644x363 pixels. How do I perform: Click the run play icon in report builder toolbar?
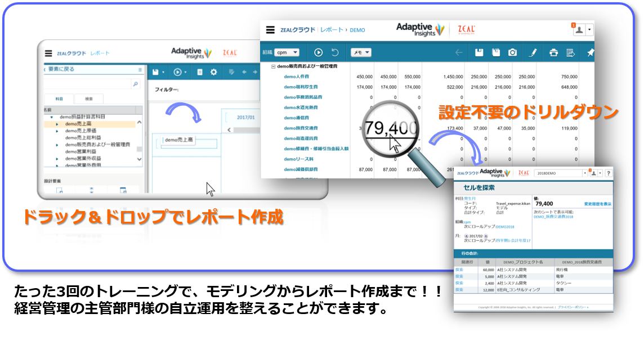[177, 72]
